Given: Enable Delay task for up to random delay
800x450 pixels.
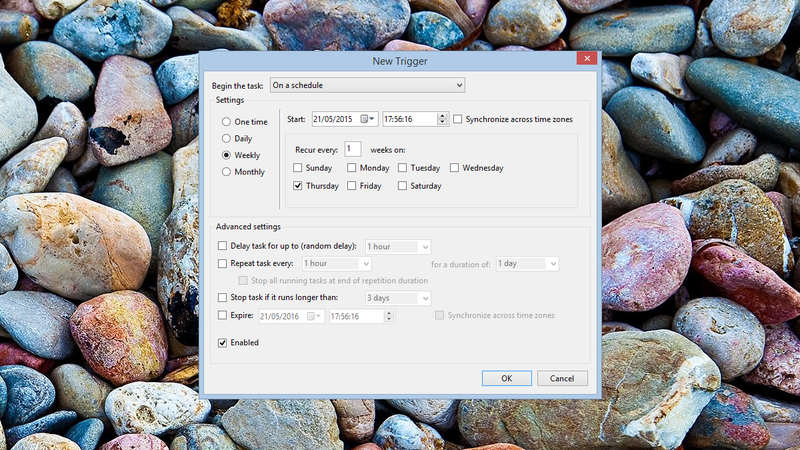Looking at the screenshot, I should pyautogui.click(x=222, y=246).
